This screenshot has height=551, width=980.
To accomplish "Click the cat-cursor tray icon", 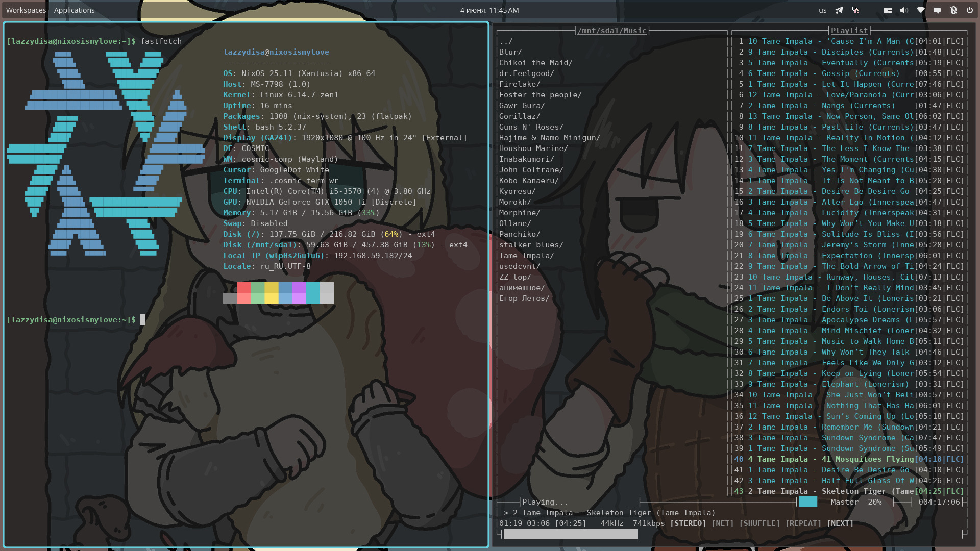I will pyautogui.click(x=855, y=10).
